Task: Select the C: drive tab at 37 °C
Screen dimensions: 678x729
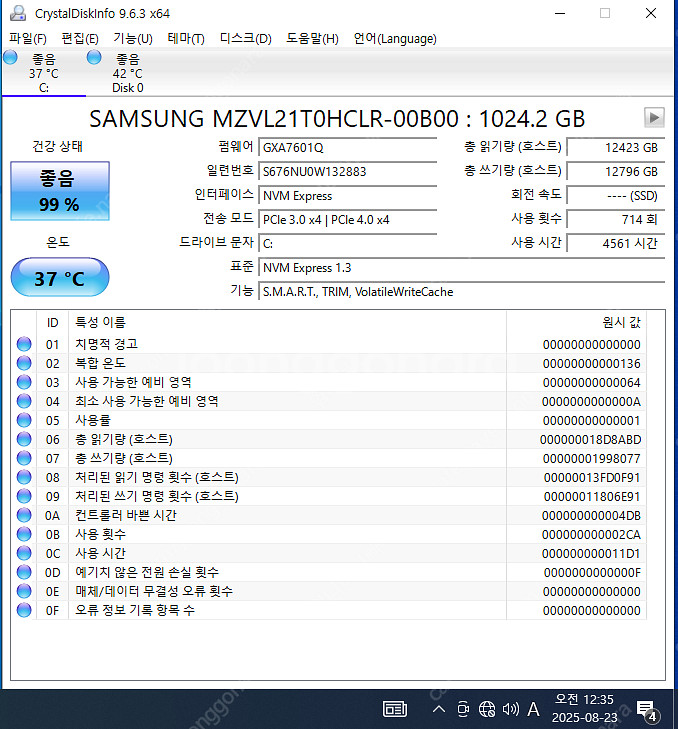Action: [44, 73]
